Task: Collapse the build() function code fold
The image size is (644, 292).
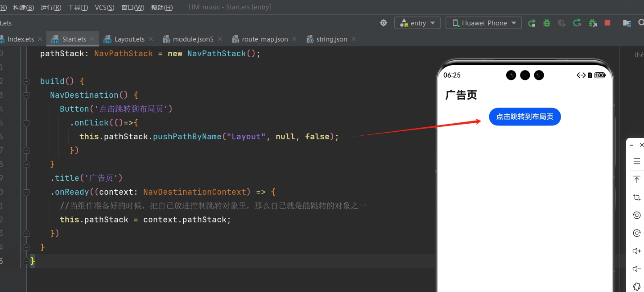Action: [x=26, y=81]
